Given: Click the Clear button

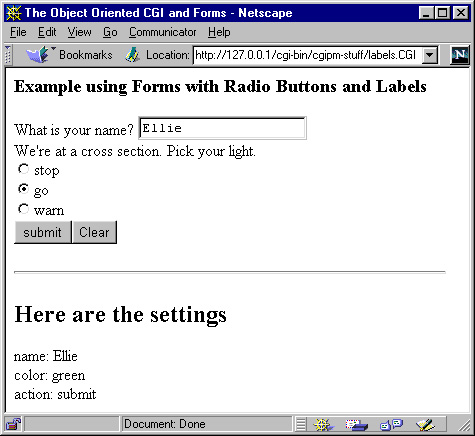Looking at the screenshot, I should (x=94, y=232).
